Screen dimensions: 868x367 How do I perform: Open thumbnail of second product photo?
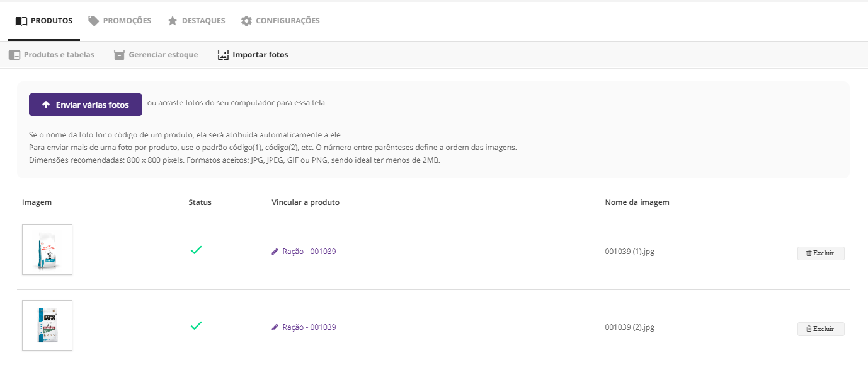[47, 325]
